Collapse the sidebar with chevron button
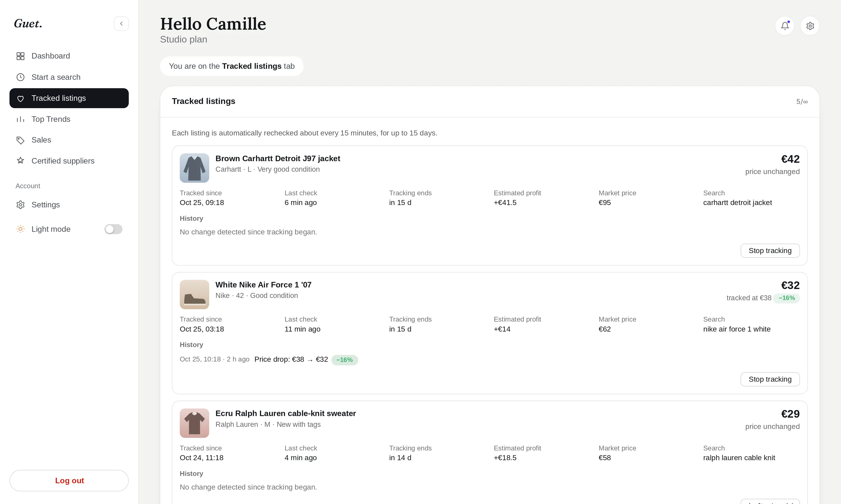The width and height of the screenshot is (841, 504). (x=121, y=24)
